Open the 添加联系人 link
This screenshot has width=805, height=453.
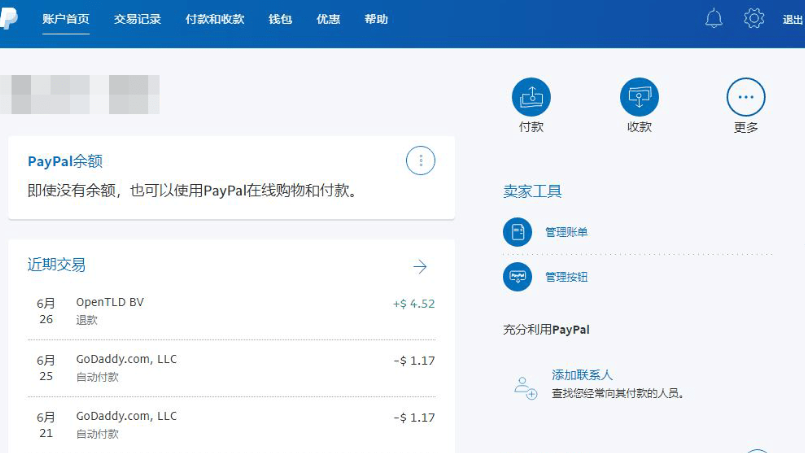point(582,375)
